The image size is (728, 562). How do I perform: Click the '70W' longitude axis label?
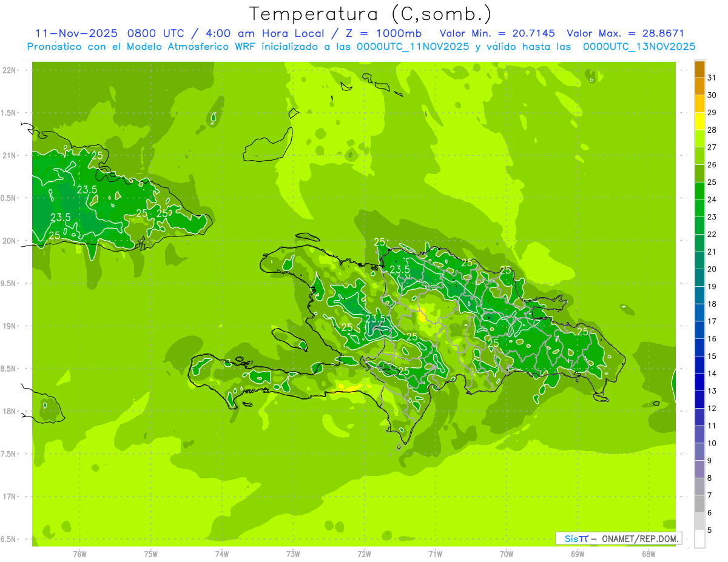pos(507,553)
